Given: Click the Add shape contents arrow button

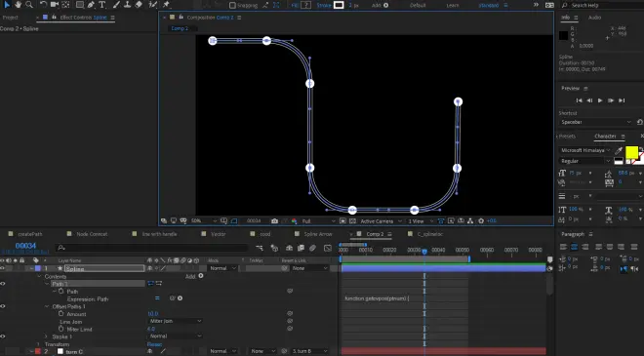Looking at the screenshot, I should (201, 276).
